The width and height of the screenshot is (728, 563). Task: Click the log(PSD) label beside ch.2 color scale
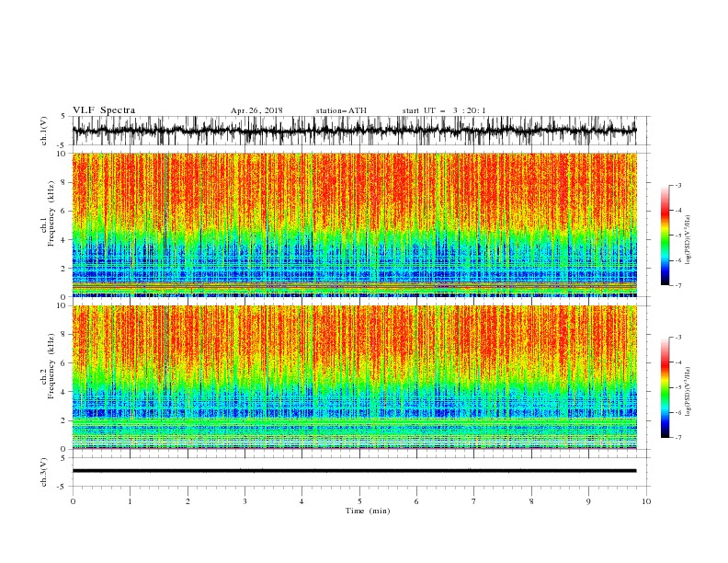tap(688, 392)
